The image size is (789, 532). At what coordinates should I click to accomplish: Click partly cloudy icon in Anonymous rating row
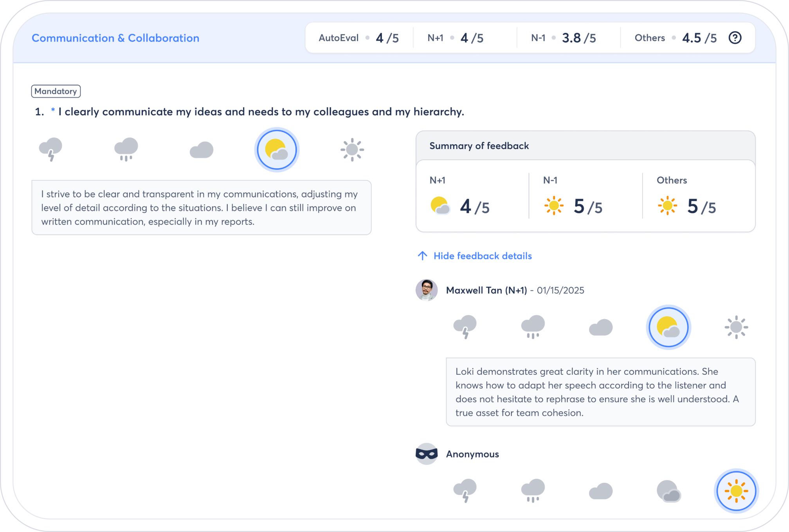click(x=668, y=491)
